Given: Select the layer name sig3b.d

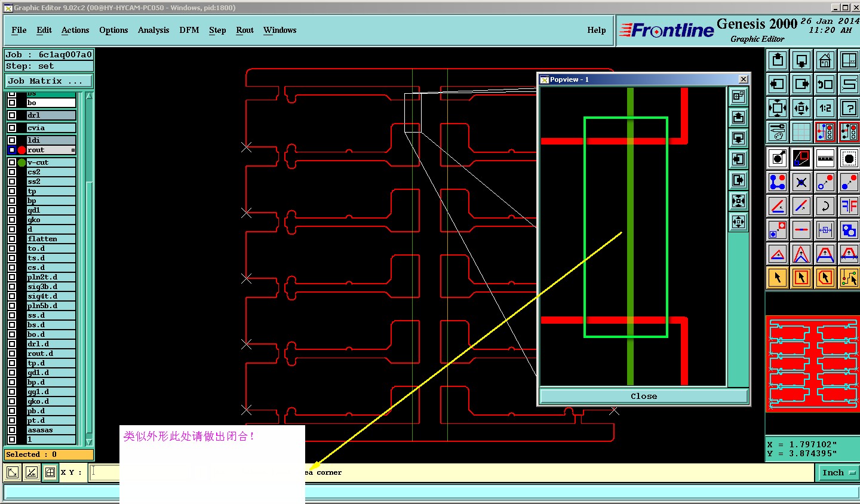Looking at the screenshot, I should tap(51, 287).
